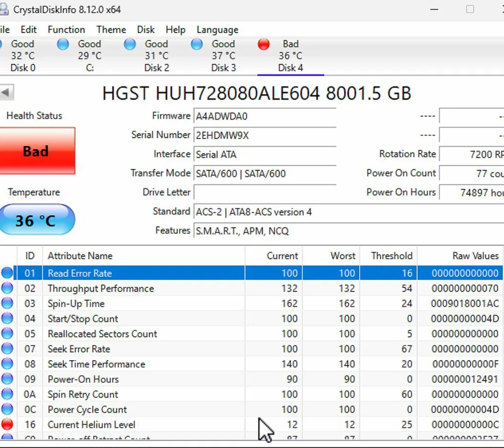Click raw value 000000012491 of Power-On Hours
Screen dimensions: 504x448
coord(465,379)
